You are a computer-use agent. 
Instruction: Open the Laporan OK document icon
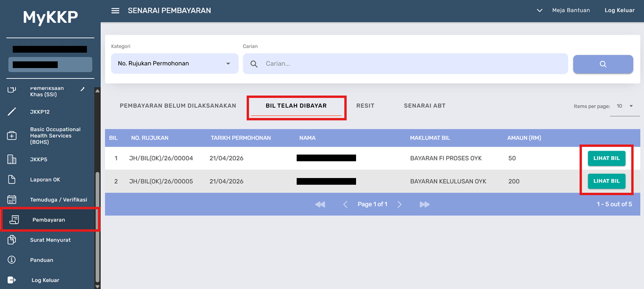(12, 179)
